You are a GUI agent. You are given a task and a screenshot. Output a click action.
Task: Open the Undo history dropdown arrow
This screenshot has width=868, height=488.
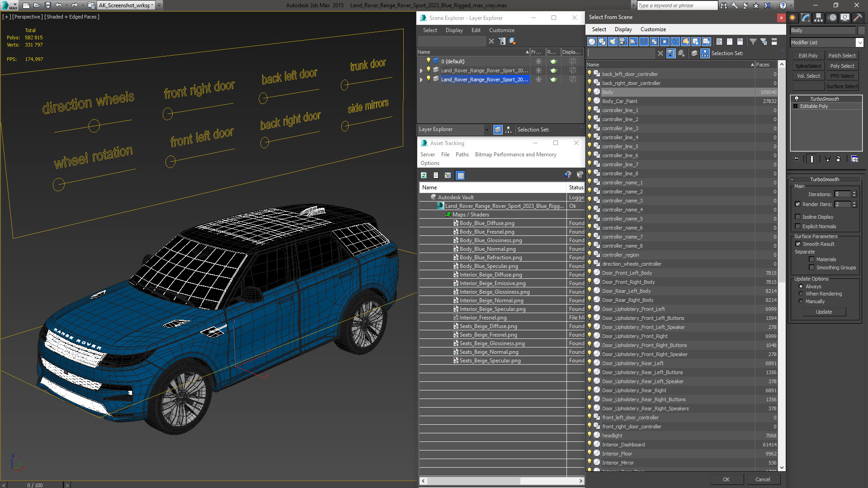click(x=66, y=5)
